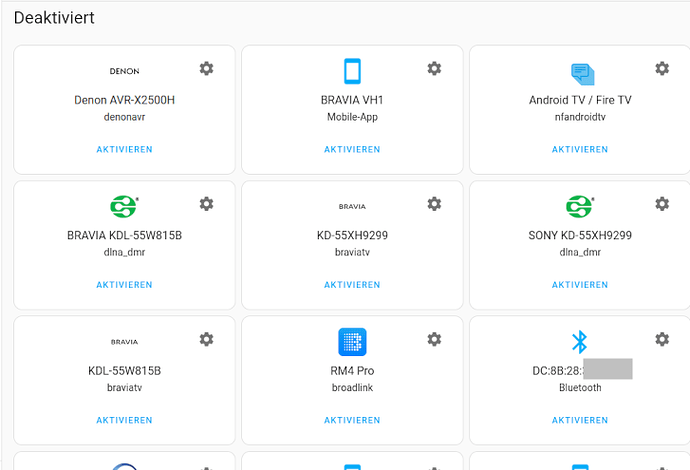Open settings gear for Bluetooth DC:8B:28 card
This screenshot has height=470, width=690.
click(x=662, y=339)
